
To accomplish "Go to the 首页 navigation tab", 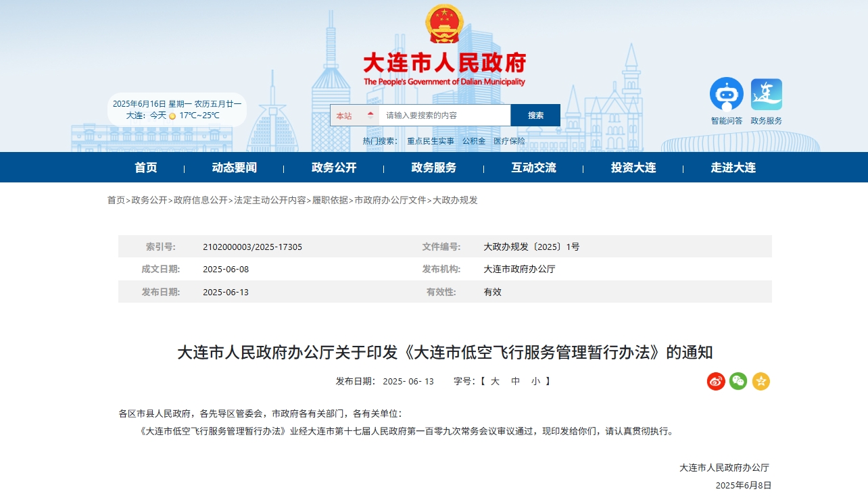I will 146,168.
